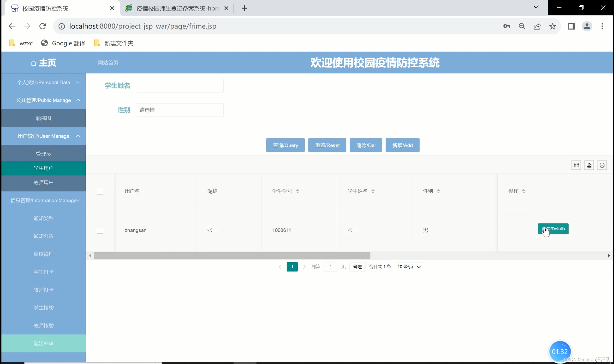The image size is (614, 364).
Task: Click the 查询/Query button
Action: [x=285, y=145]
